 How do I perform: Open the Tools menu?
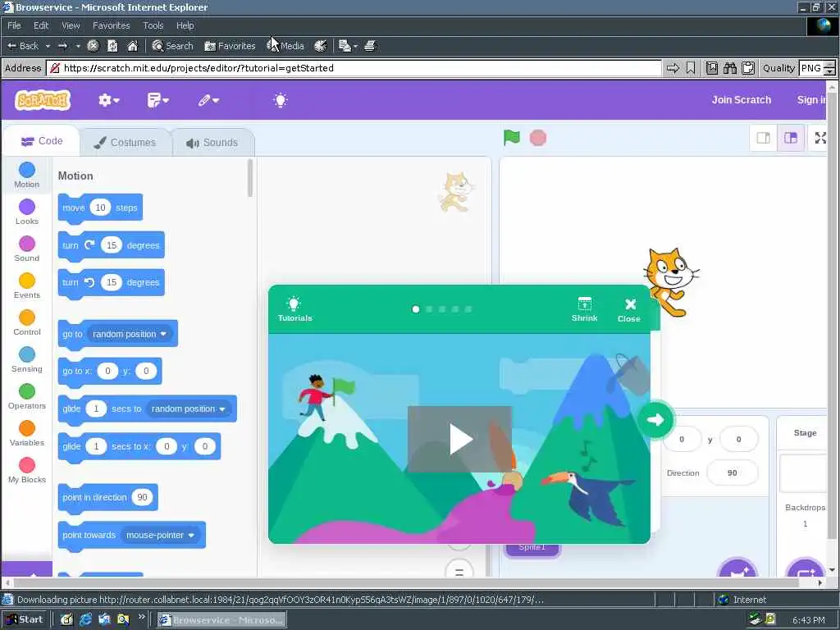point(153,25)
